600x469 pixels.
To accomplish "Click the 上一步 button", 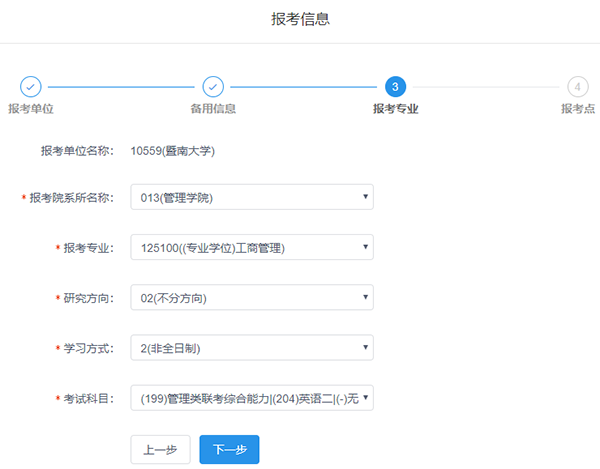I will [160, 450].
